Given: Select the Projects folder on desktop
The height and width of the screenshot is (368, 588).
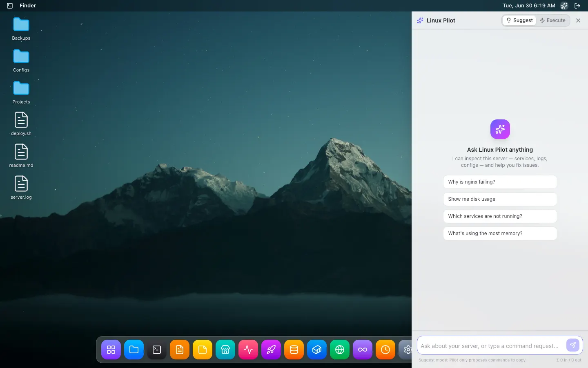Looking at the screenshot, I should tap(21, 92).
